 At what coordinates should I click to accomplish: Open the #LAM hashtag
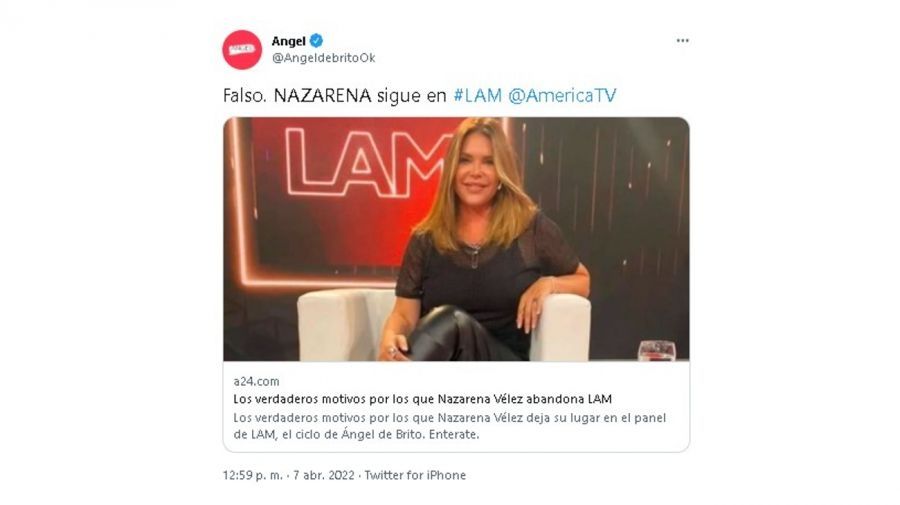477,95
